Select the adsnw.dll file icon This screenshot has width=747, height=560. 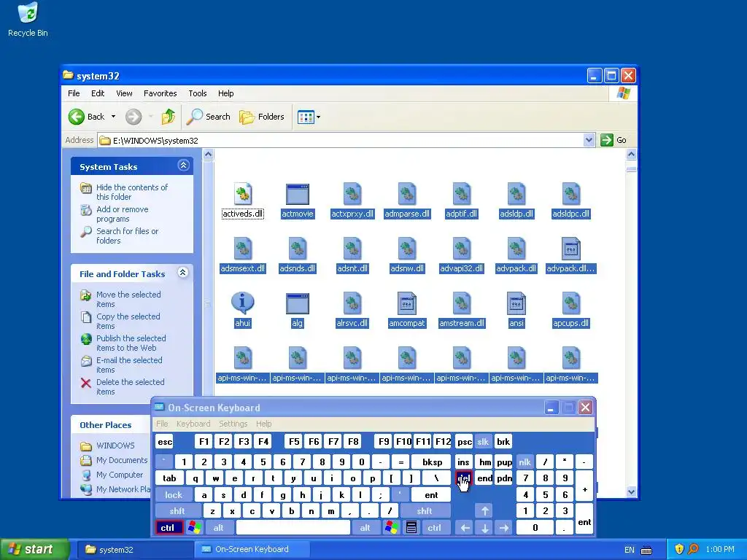point(407,249)
